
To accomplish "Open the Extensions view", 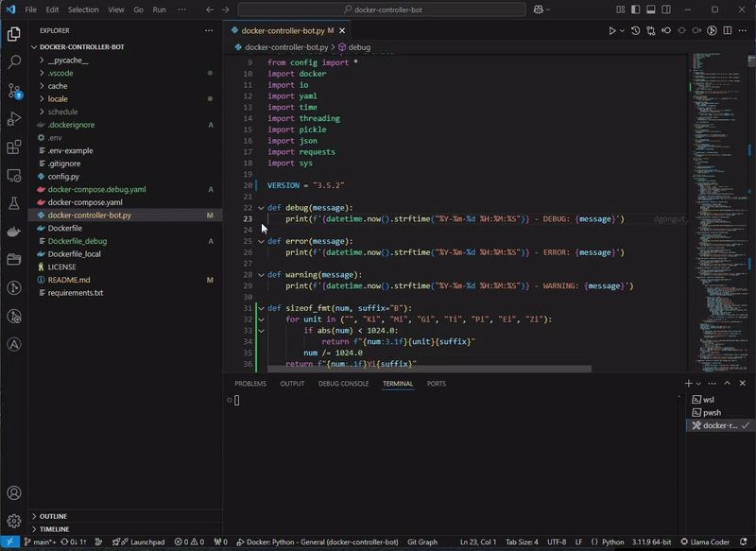I will [14, 147].
